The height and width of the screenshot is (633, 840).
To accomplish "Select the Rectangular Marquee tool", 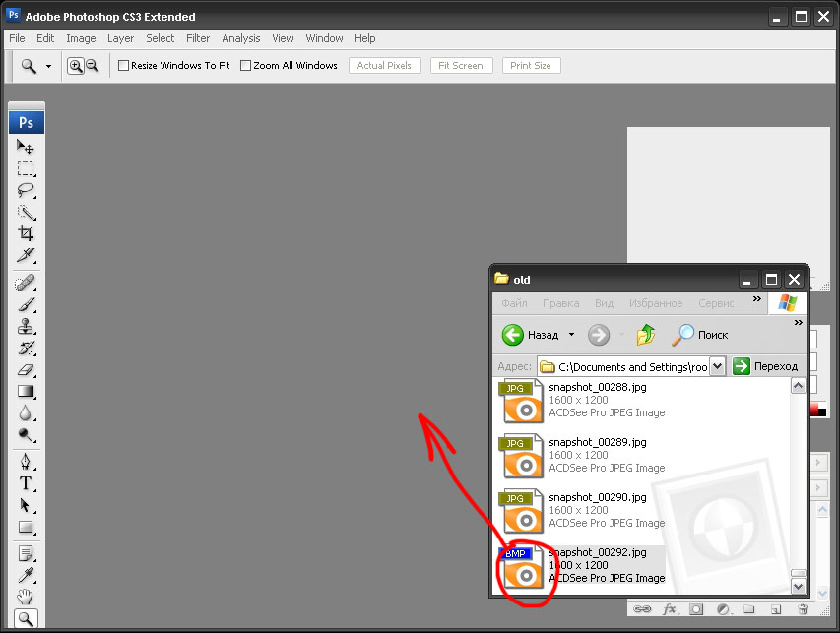I will [26, 168].
